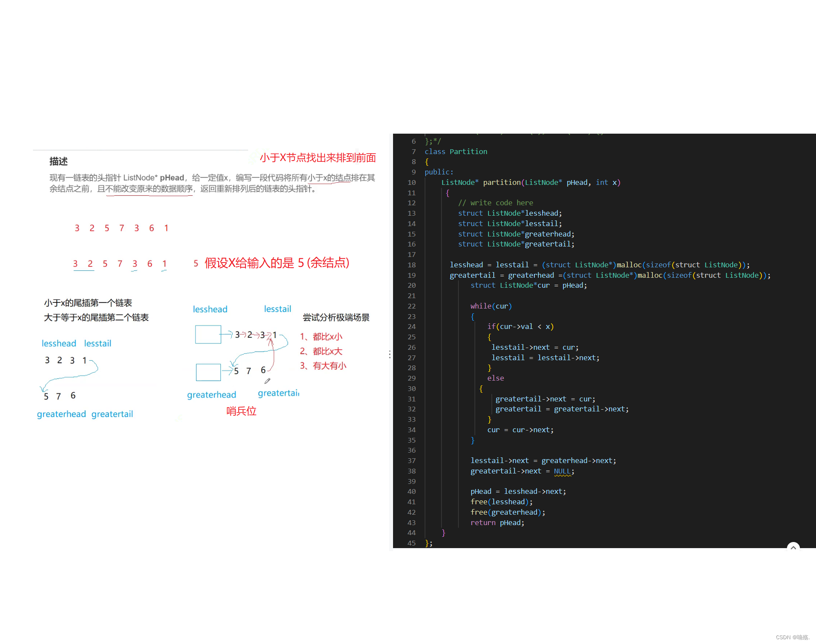Click the line lesstail->next = greaterhead->next;
Viewport: 816px width, 644px height.
(544, 460)
